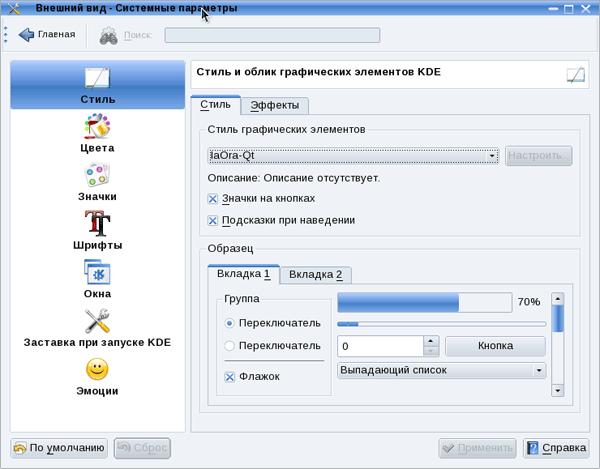Select the Вкладка 1 sample tab
600x469 pixels.
coord(243,274)
